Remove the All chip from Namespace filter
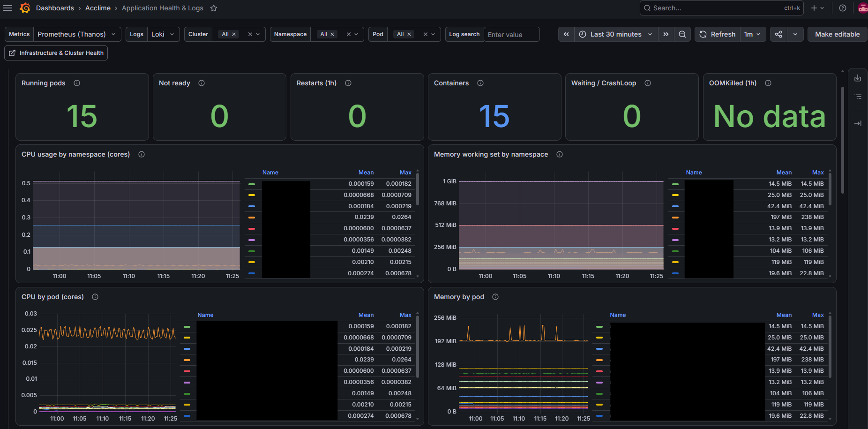Image resolution: width=868 pixels, height=429 pixels. coord(332,34)
